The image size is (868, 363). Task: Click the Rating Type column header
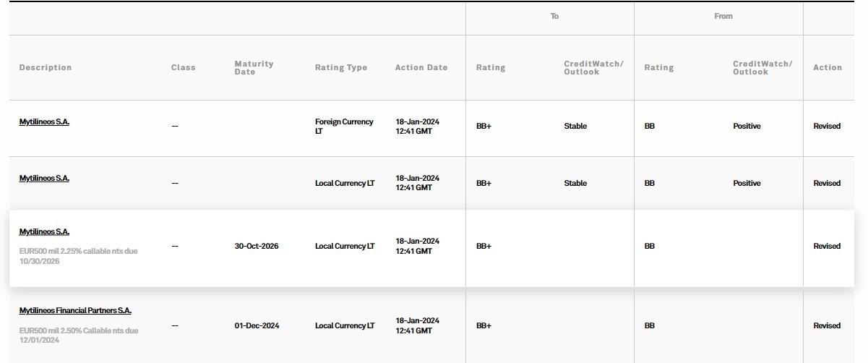pyautogui.click(x=341, y=67)
